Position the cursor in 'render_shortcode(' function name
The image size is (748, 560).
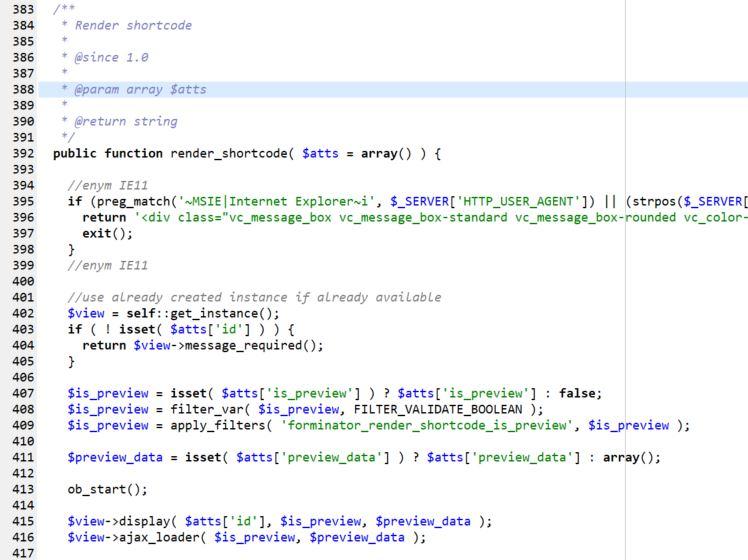232,153
